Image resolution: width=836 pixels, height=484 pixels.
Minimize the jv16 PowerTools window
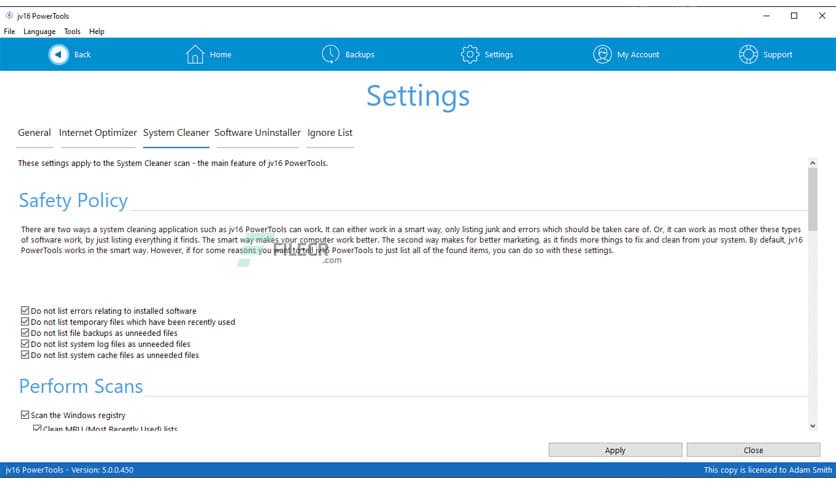(766, 16)
